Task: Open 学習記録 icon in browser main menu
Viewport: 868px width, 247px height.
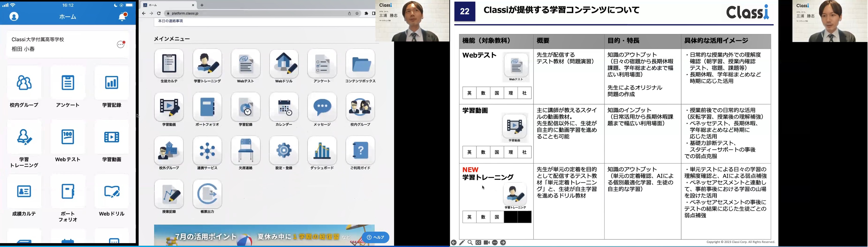Action: [246, 107]
